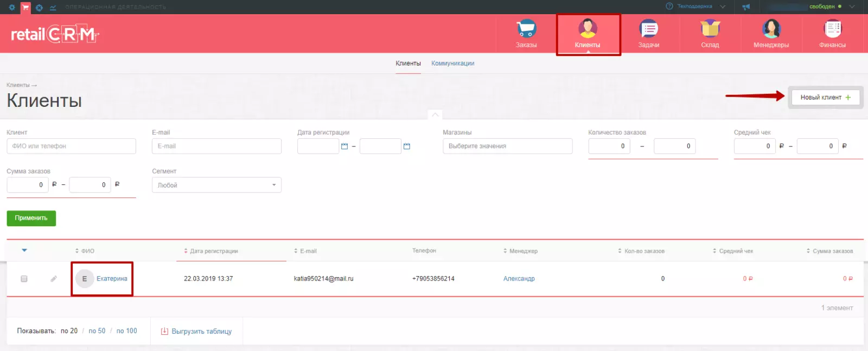Click the Новый клиент button
Viewport: 868px width, 351px height.
coord(825,98)
